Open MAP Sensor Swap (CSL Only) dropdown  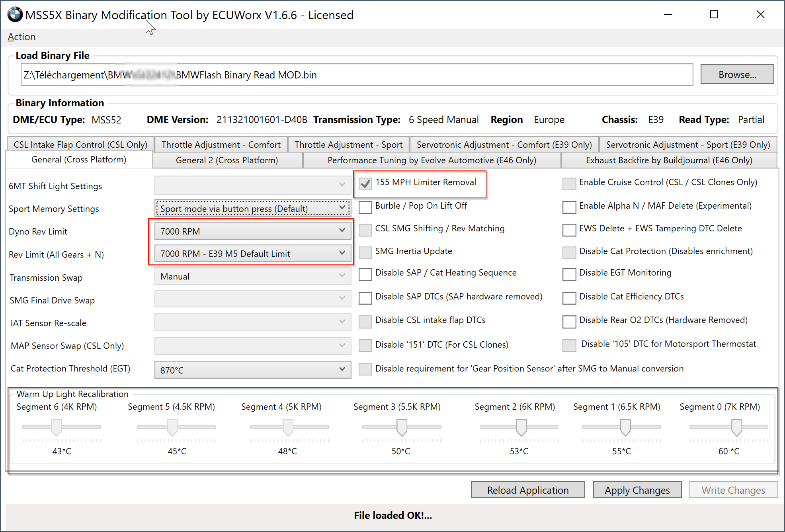pyautogui.click(x=253, y=346)
